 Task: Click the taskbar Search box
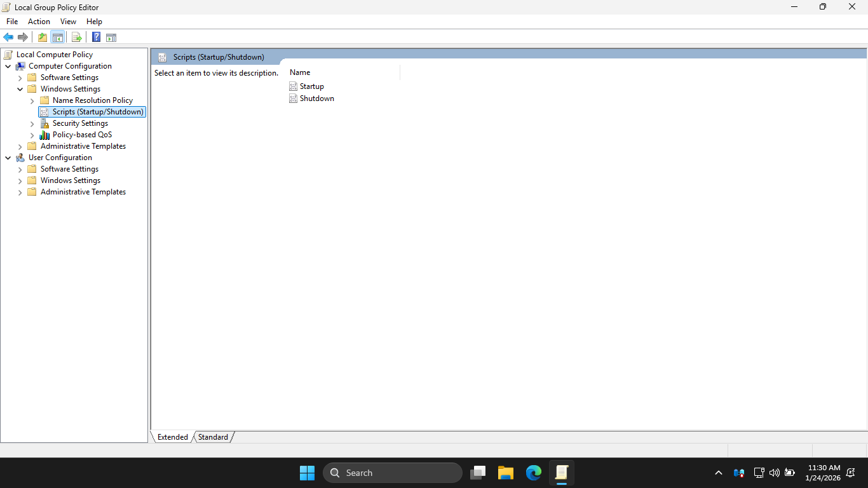(x=392, y=473)
